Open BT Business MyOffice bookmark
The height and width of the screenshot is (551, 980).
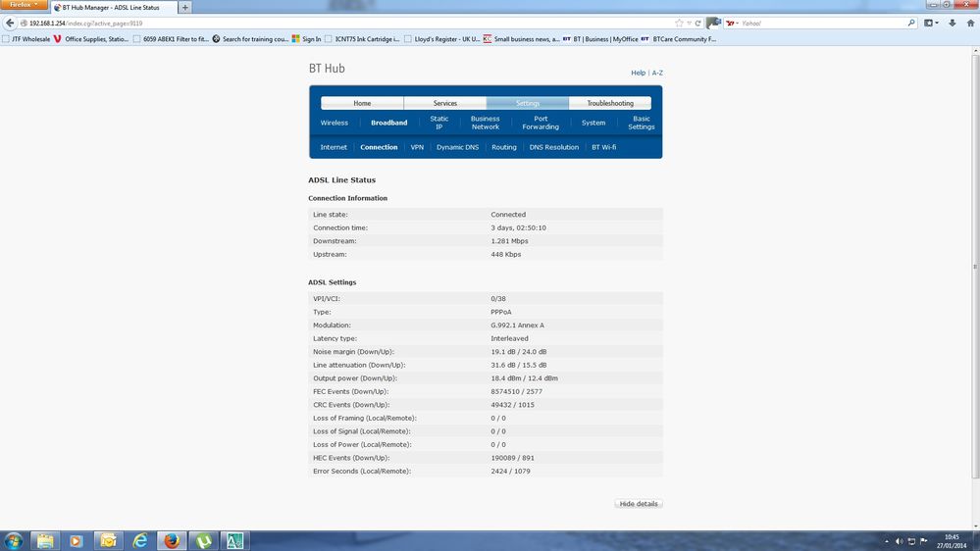tap(600, 39)
